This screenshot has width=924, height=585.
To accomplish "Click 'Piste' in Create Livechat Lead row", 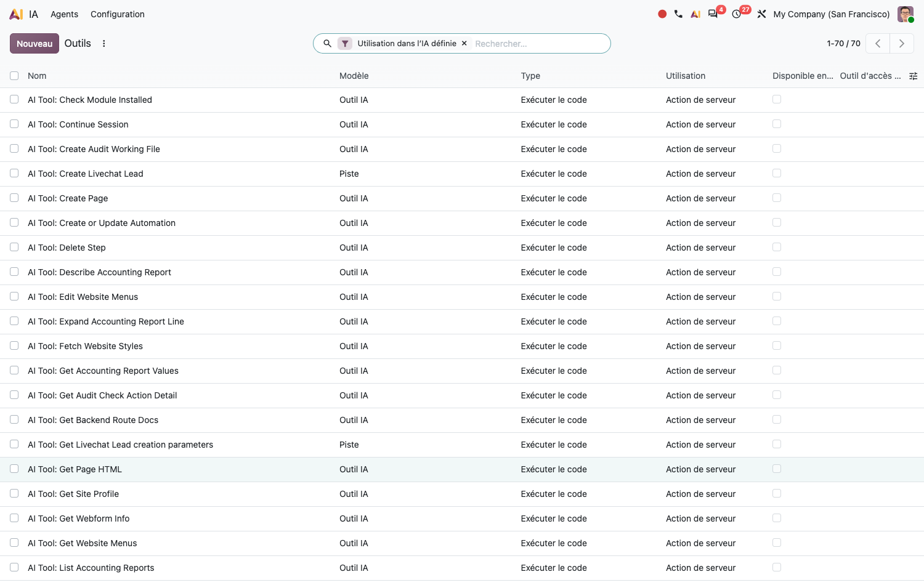I will pos(349,174).
